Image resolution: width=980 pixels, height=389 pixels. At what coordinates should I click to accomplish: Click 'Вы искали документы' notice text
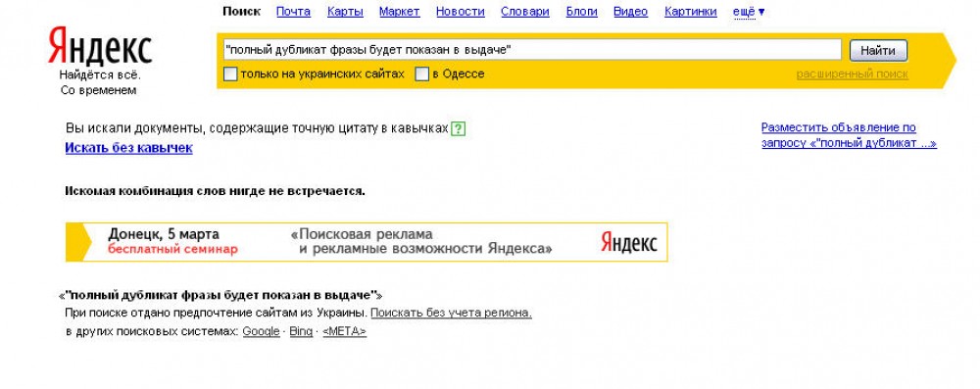pos(257,128)
